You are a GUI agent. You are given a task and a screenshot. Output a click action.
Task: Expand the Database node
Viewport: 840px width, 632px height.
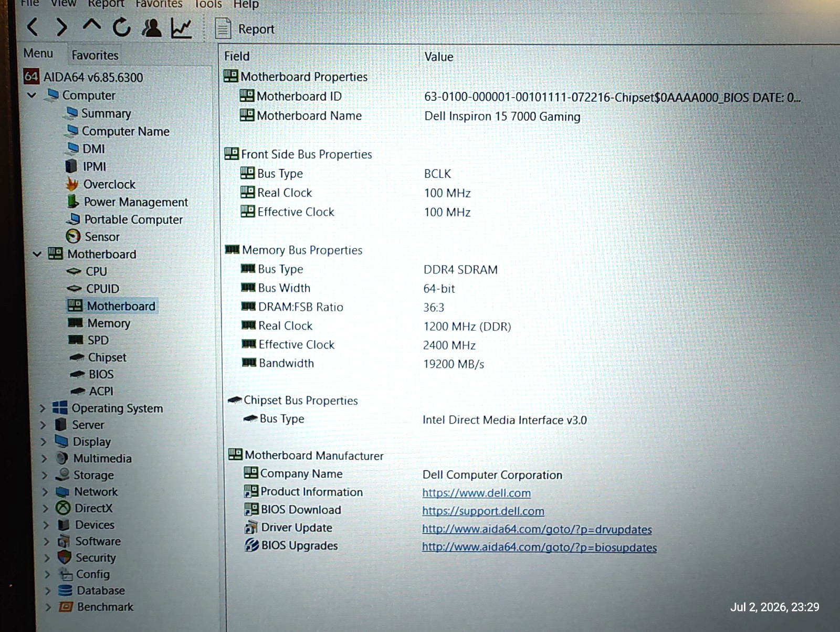[x=48, y=591]
